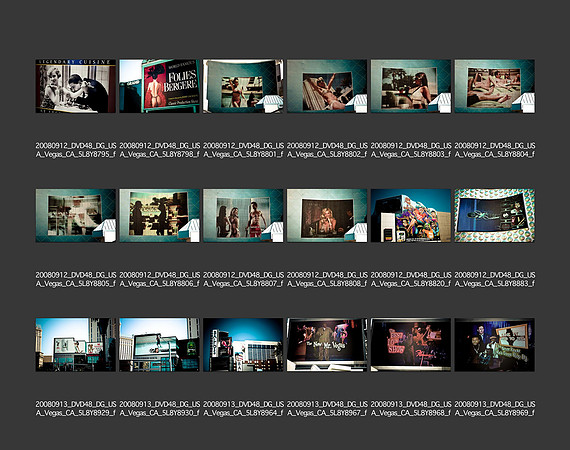Select thumbnail above filename ending 5L8Y8807_f

pyautogui.click(x=243, y=216)
